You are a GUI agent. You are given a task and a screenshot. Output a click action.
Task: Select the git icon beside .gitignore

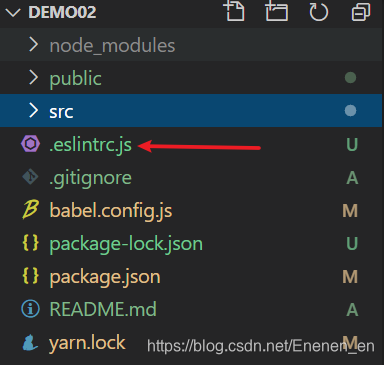(30, 177)
